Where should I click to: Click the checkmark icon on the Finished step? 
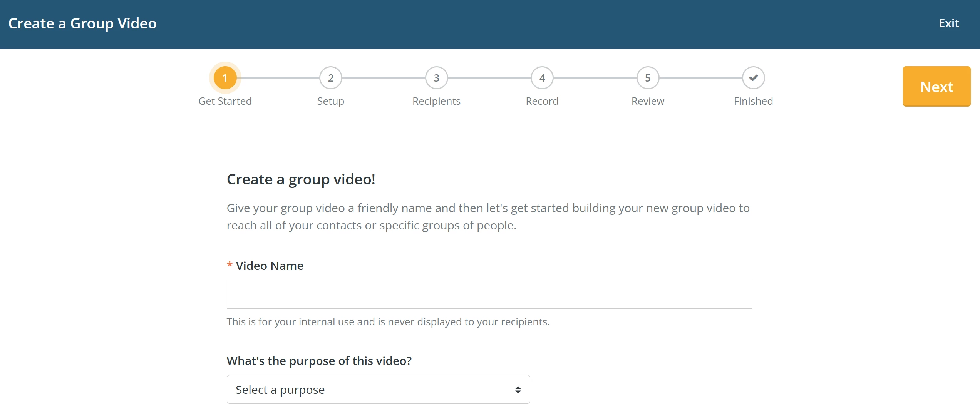click(753, 77)
